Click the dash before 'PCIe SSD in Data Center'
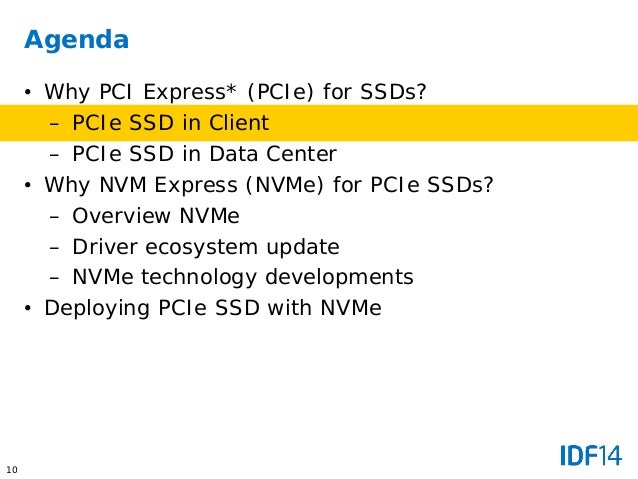 (x=55, y=155)
